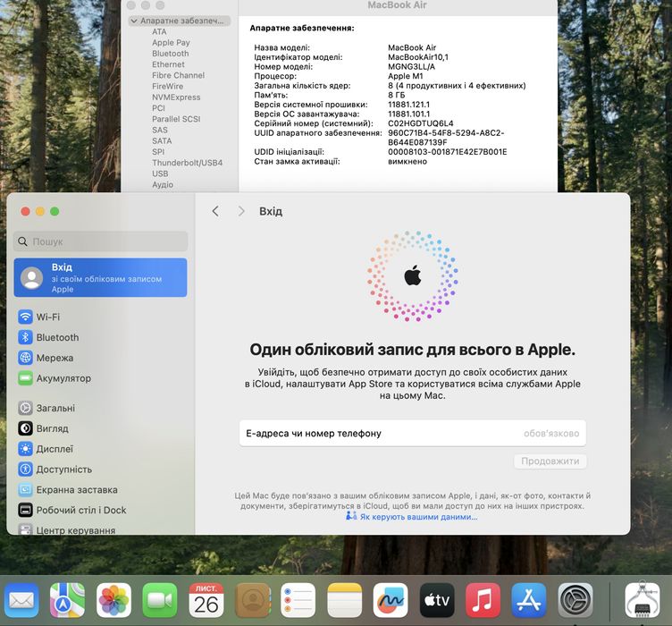Select the Мережа globe icon
Screen dimensions: 672x626
coord(25,358)
